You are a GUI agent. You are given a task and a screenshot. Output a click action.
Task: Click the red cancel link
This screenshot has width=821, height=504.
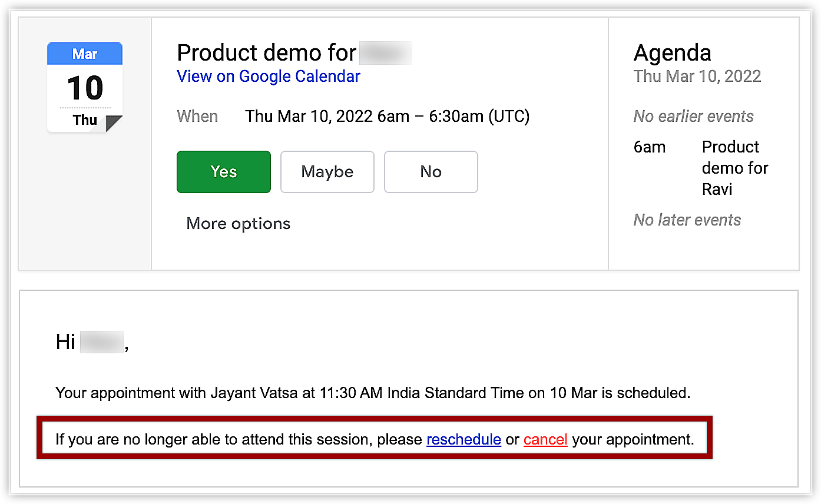tap(545, 440)
